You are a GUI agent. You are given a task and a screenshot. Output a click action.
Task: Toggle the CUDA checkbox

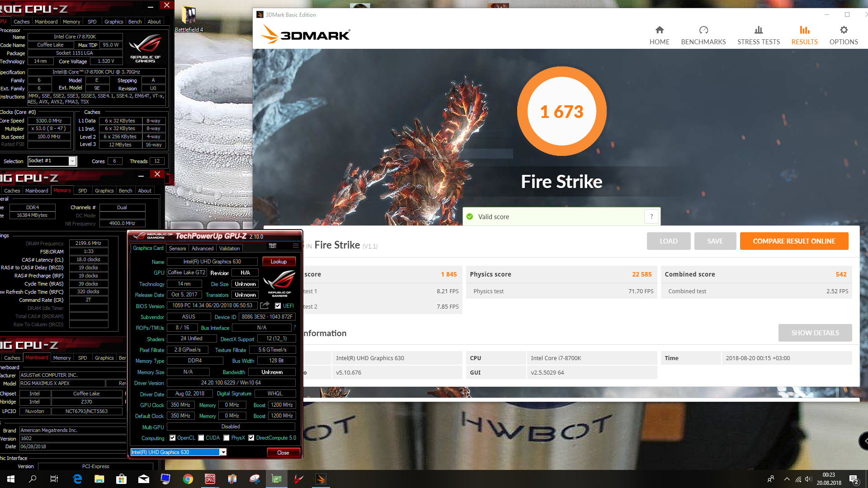click(201, 438)
